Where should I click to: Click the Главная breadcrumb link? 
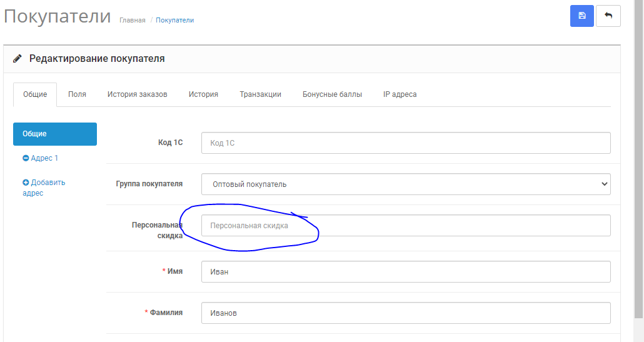point(133,20)
